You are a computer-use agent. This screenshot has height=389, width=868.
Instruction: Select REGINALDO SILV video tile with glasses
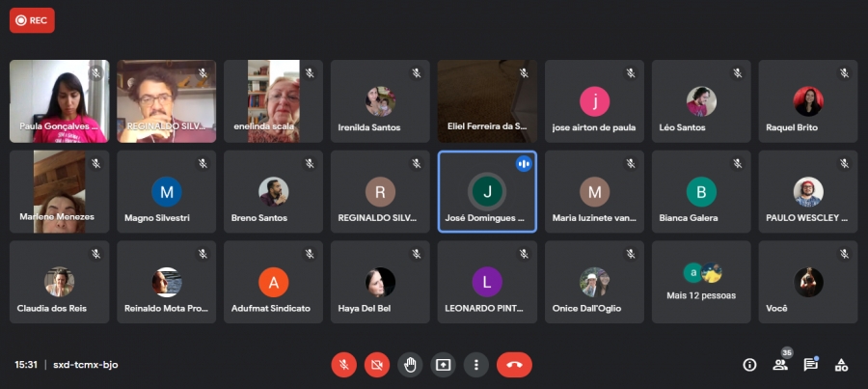pos(166,101)
